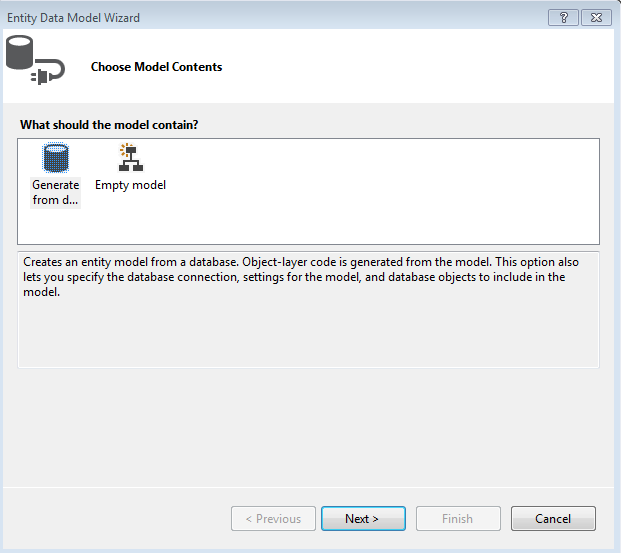Image resolution: width=621 pixels, height=553 pixels.
Task: Click blank area below the description text
Action: click(x=300, y=335)
